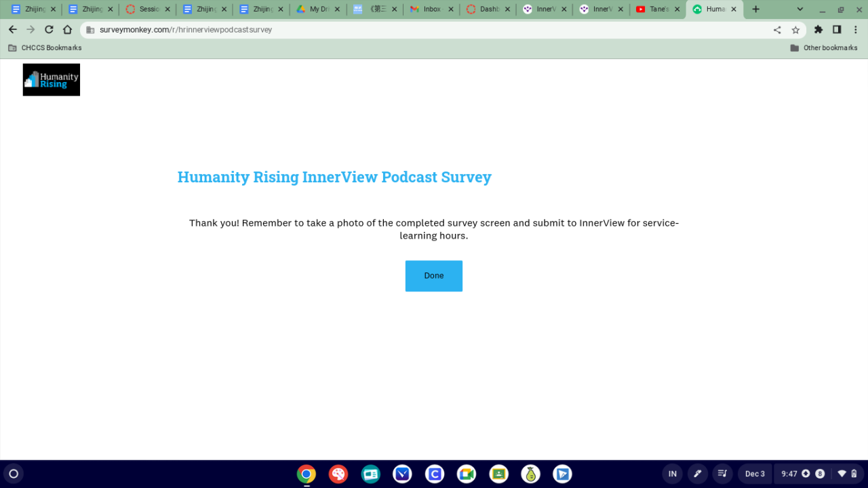Close the Session tab
Screen dimensions: 868x488
(x=167, y=9)
